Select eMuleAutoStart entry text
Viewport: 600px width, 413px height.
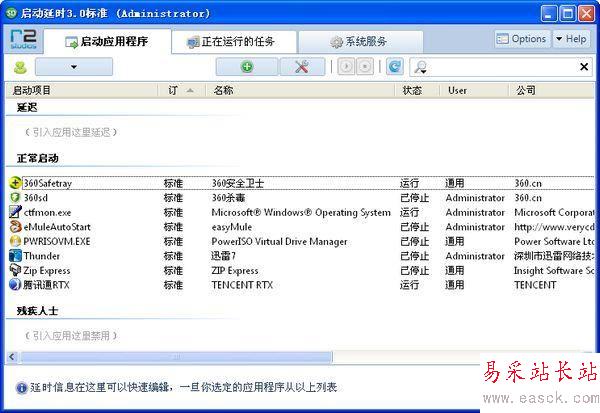[x=57, y=227]
